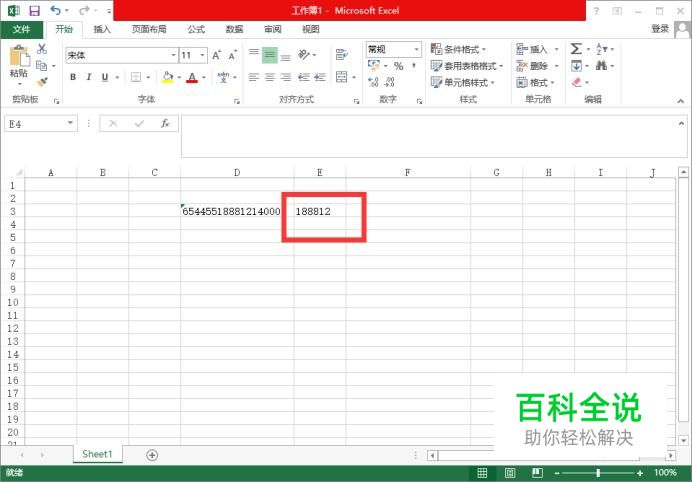This screenshot has width=692, height=482.
Task: Open Format as Table menu
Action: (x=467, y=66)
